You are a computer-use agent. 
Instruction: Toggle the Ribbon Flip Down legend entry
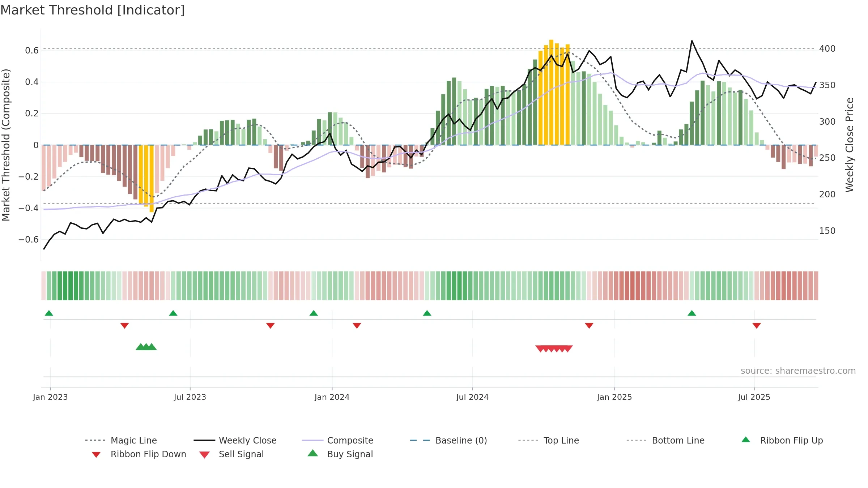point(139,454)
